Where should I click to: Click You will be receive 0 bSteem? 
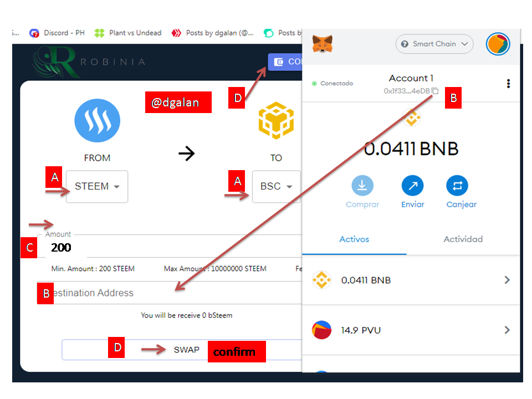click(x=187, y=315)
